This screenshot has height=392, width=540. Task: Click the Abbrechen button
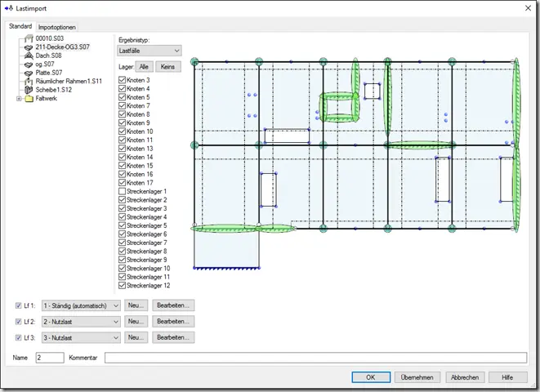tap(465, 377)
